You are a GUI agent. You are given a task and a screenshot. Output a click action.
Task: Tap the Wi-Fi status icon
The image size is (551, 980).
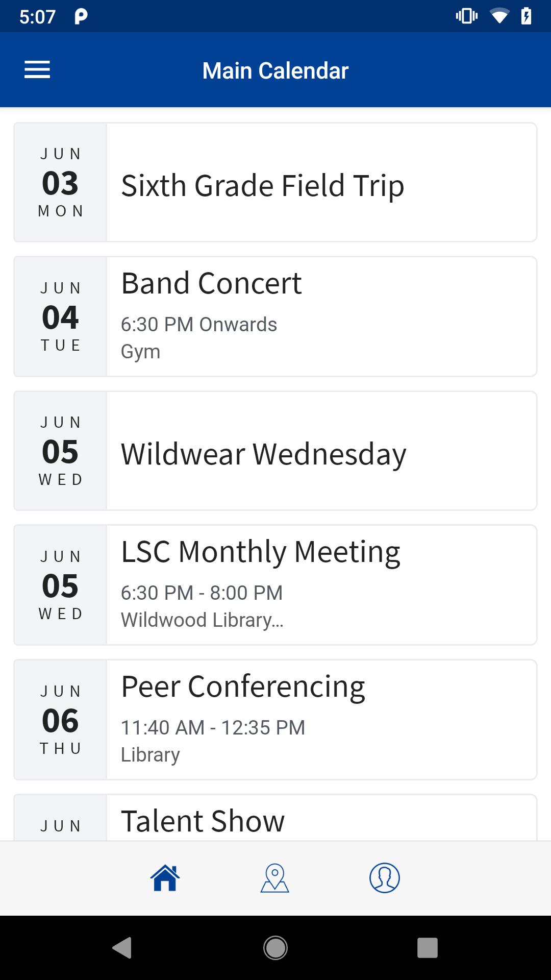coord(499,16)
